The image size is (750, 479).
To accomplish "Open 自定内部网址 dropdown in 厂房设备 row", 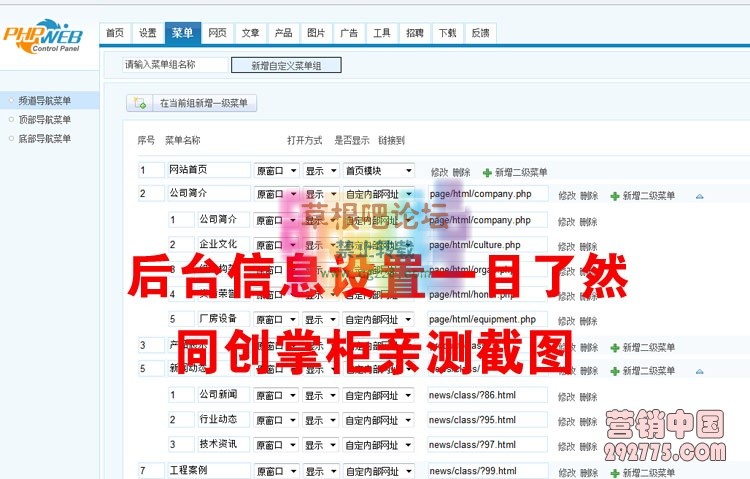I will pyautogui.click(x=378, y=320).
